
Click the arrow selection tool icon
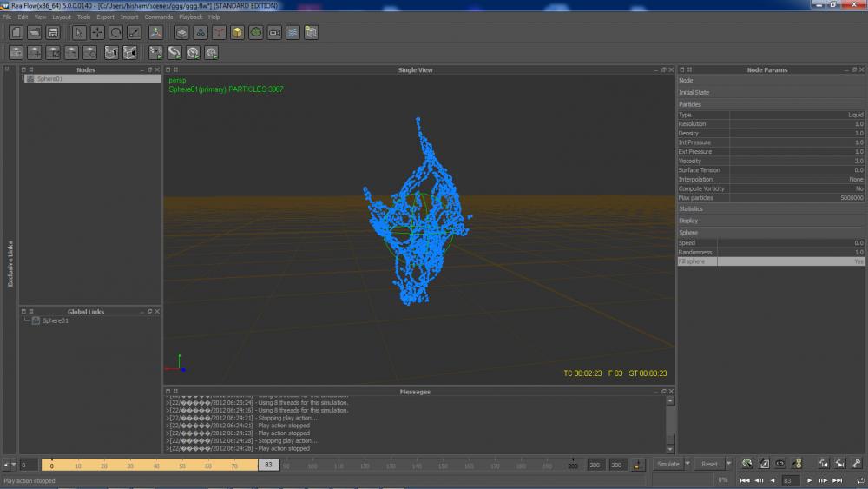pyautogui.click(x=79, y=32)
